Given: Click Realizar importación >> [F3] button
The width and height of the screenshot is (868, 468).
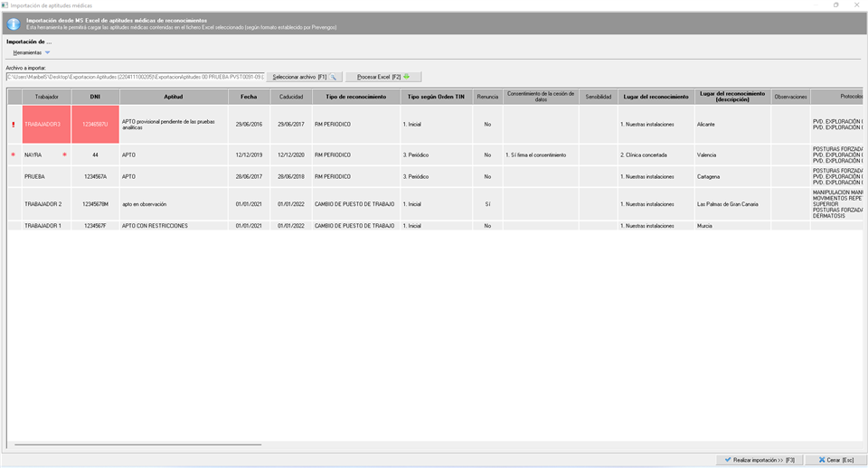Looking at the screenshot, I should click(759, 460).
